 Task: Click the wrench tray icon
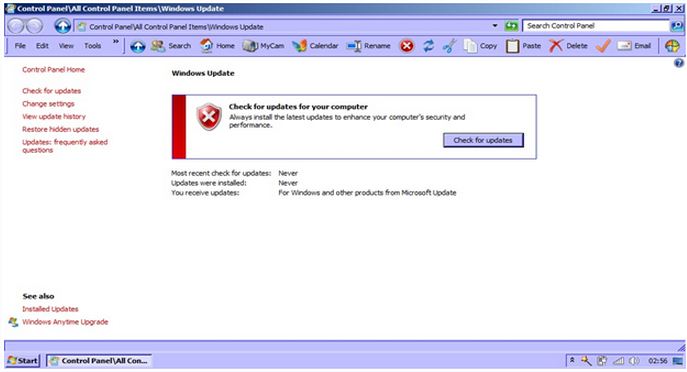point(586,361)
